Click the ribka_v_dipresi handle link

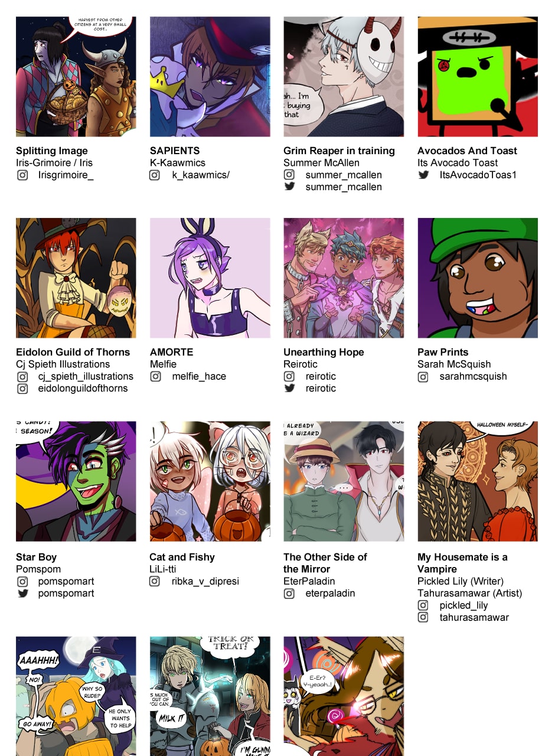[x=205, y=581]
